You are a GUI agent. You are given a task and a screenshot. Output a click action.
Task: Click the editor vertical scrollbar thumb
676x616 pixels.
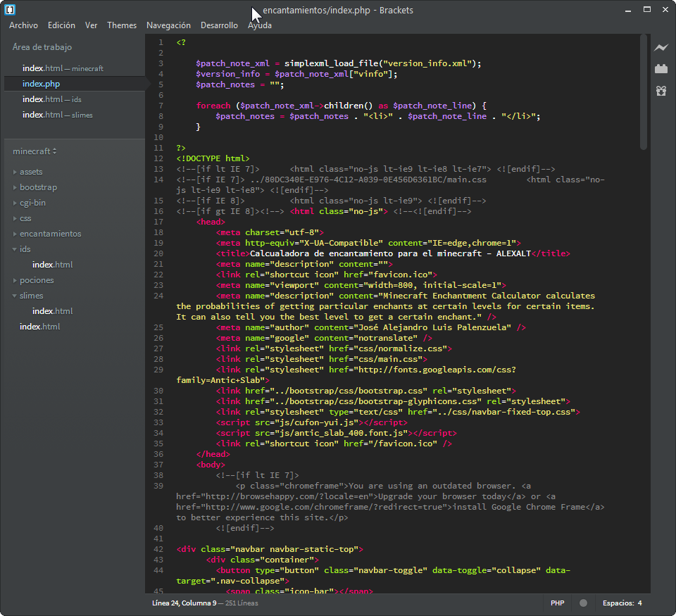pyautogui.click(x=643, y=93)
